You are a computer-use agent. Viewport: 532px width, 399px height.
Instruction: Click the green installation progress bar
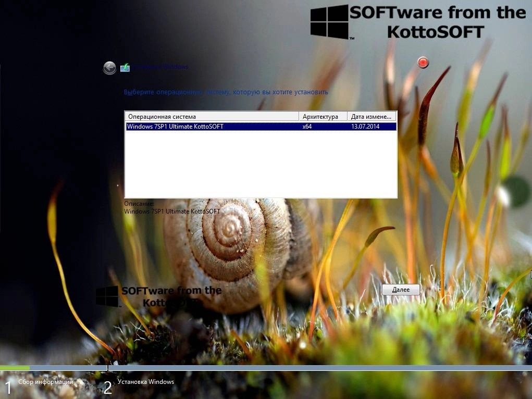[x=15, y=368]
